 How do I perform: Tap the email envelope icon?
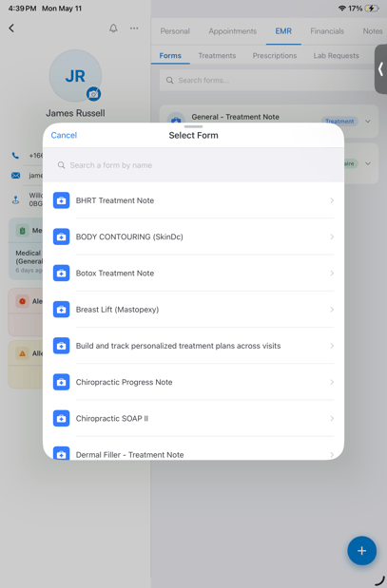(15, 175)
